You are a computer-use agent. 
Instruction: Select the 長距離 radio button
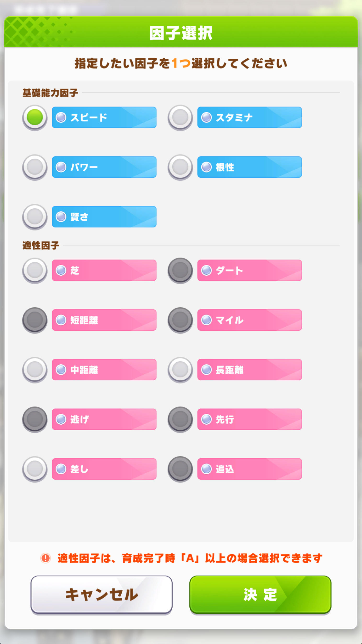(x=180, y=370)
